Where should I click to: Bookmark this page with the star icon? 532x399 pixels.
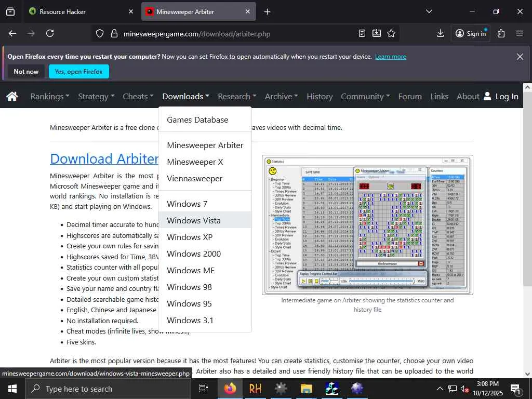pyautogui.click(x=391, y=33)
